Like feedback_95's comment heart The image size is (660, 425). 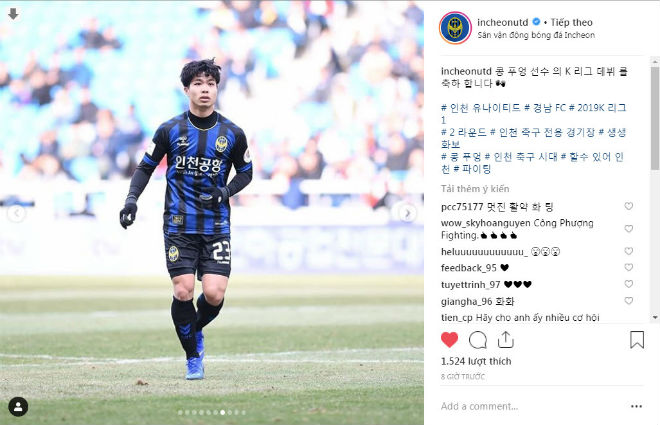[x=628, y=267]
